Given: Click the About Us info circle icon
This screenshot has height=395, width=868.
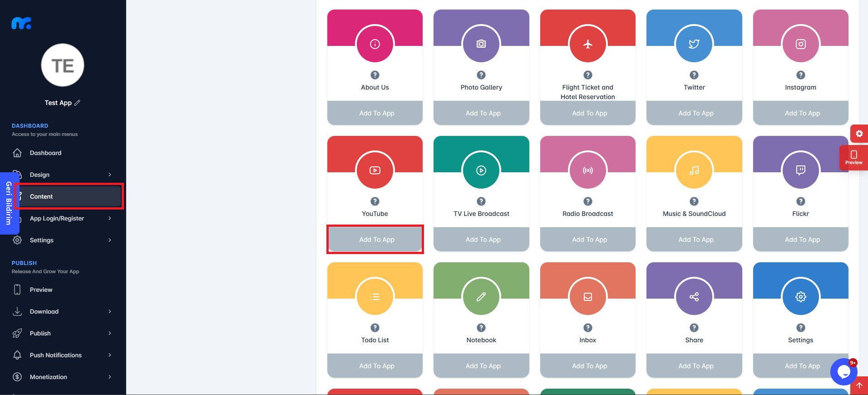Looking at the screenshot, I should pyautogui.click(x=375, y=44).
